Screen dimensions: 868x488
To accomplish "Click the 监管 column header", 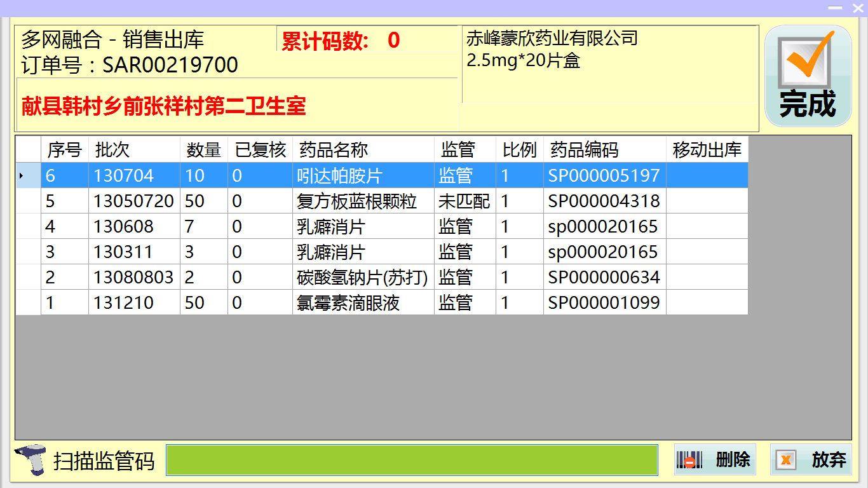I will coord(465,150).
